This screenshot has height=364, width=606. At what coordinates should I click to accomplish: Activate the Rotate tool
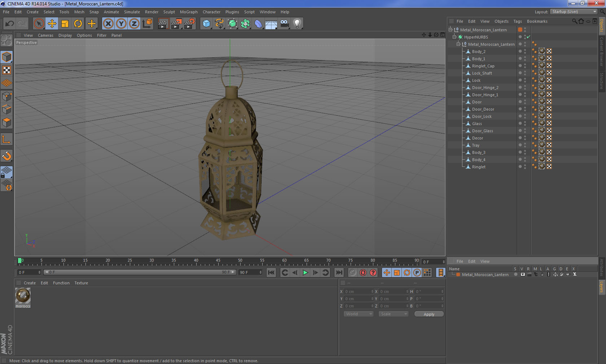click(x=78, y=24)
